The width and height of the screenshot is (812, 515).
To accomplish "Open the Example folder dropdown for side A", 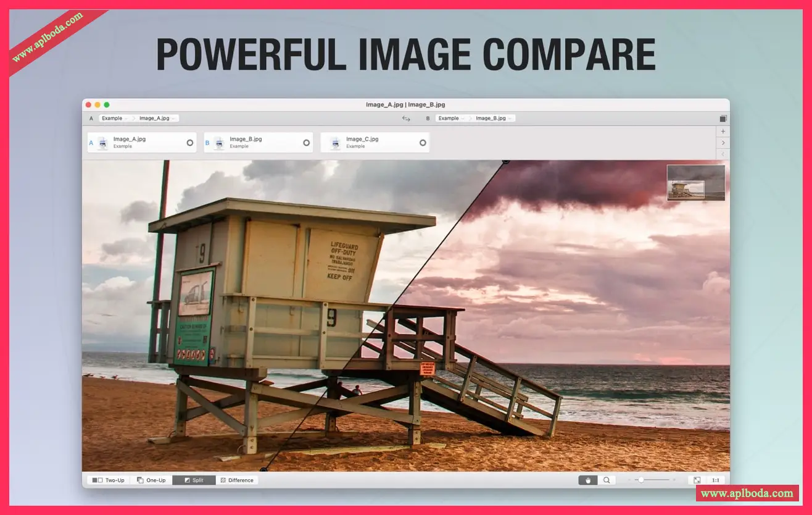I will click(114, 119).
